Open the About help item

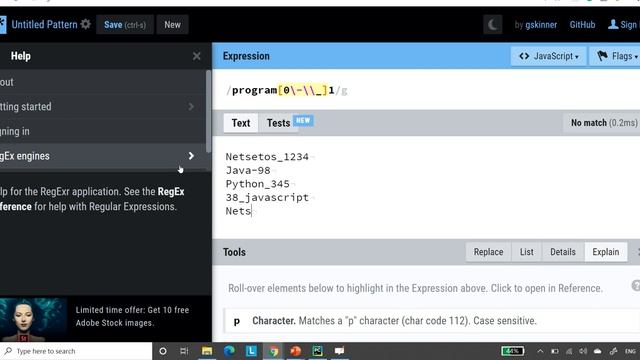[x=102, y=82]
